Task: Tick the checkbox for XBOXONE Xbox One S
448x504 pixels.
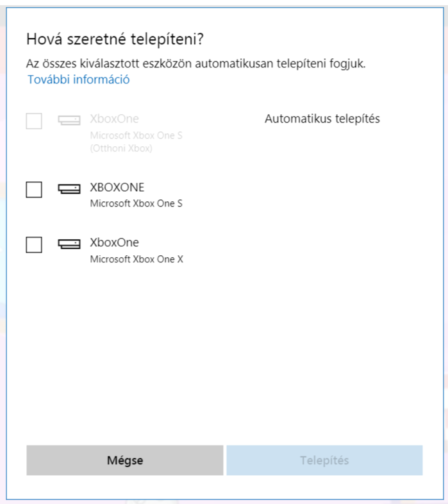Action: [x=34, y=189]
